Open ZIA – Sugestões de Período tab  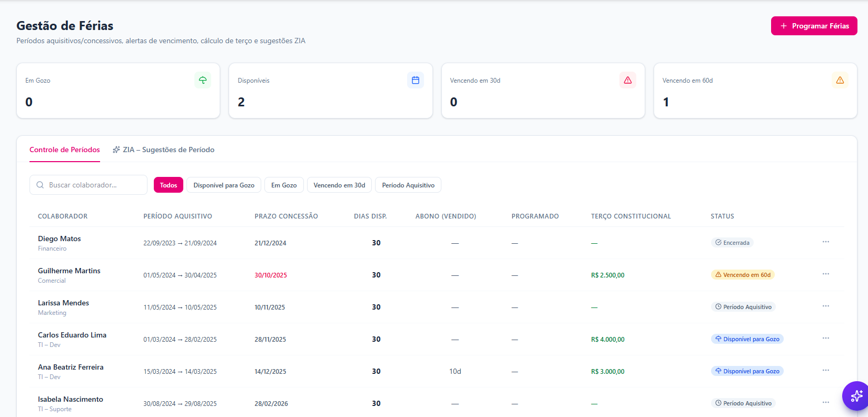(x=163, y=150)
